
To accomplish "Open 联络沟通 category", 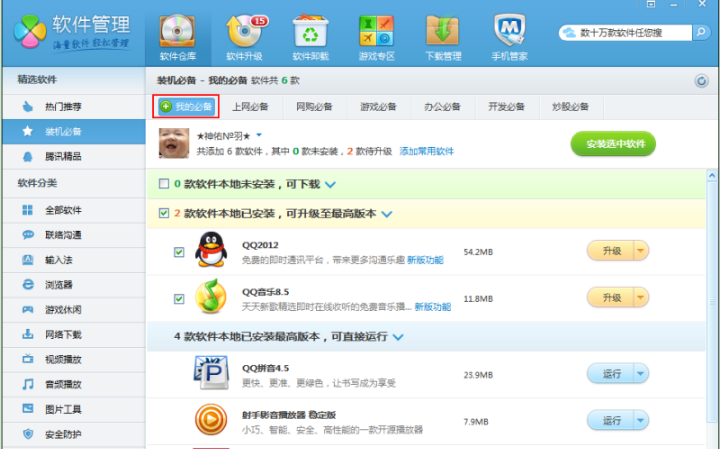I will (74, 235).
